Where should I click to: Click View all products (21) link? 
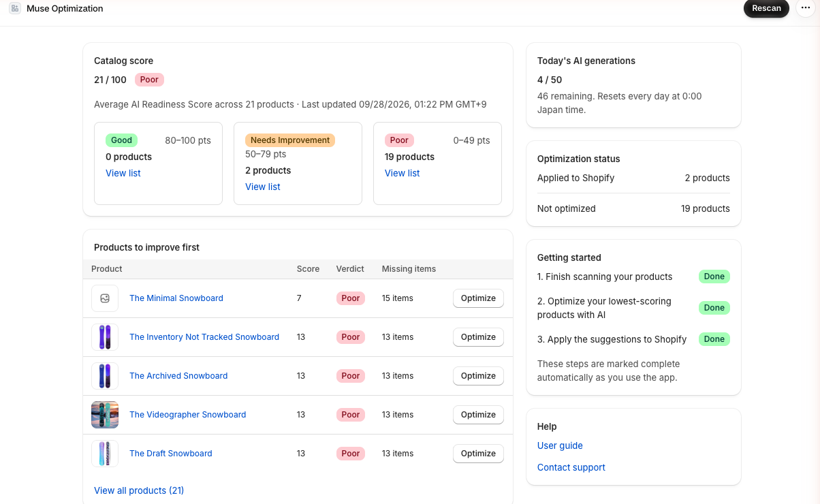tap(139, 490)
